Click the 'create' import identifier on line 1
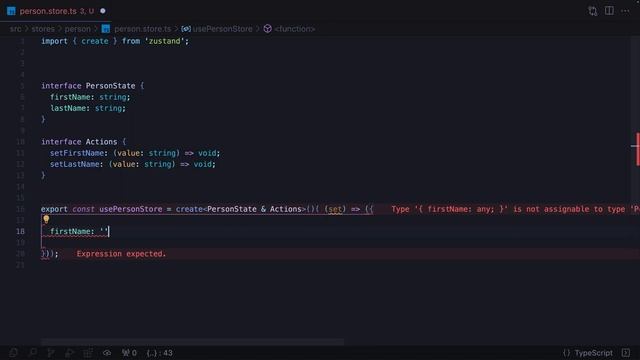 [95, 41]
